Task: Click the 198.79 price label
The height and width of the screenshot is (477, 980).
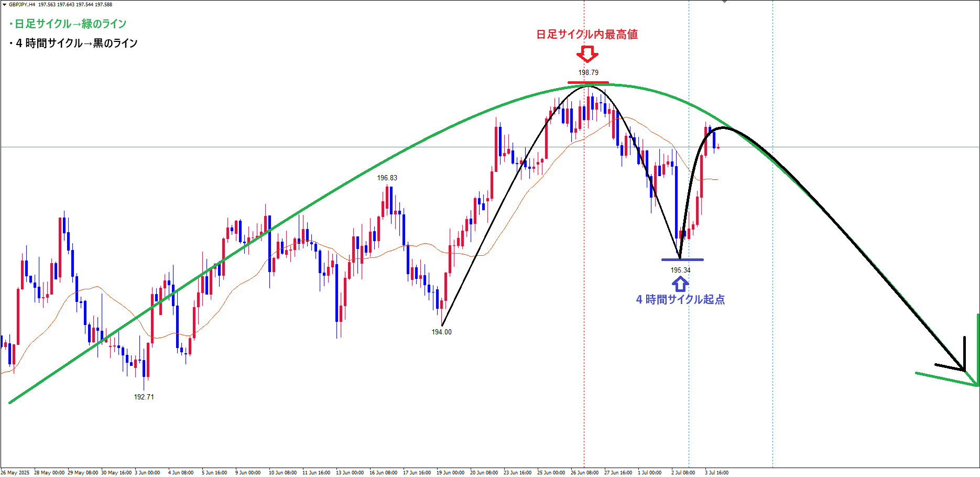Action: (x=588, y=72)
